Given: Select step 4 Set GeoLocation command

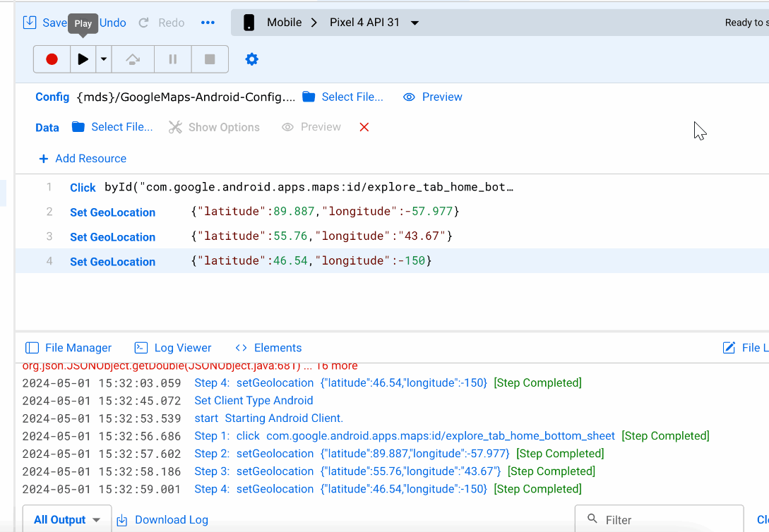Looking at the screenshot, I should (x=113, y=262).
